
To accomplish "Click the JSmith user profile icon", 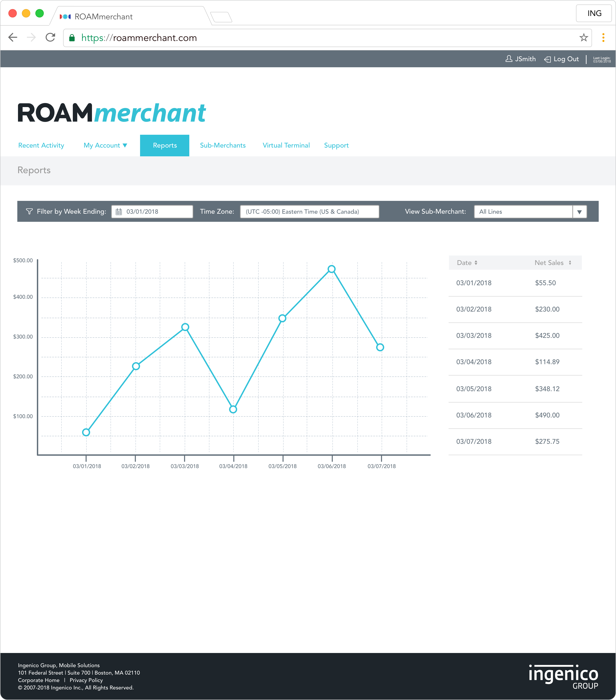I will [x=509, y=59].
